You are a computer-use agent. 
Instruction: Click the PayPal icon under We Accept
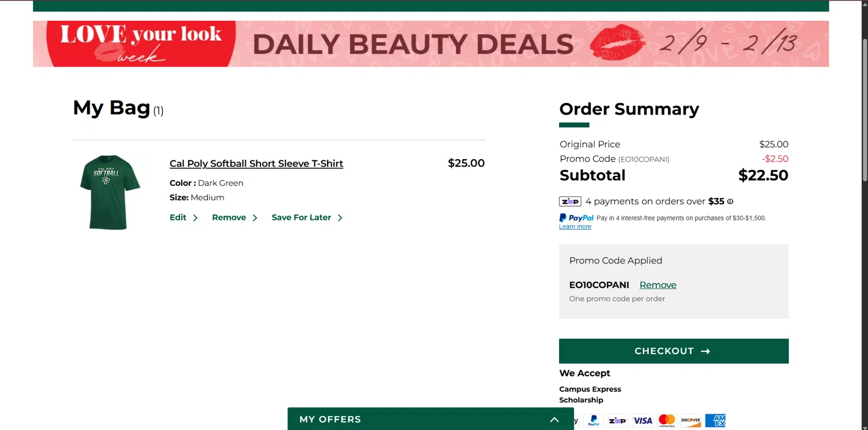[594, 421]
